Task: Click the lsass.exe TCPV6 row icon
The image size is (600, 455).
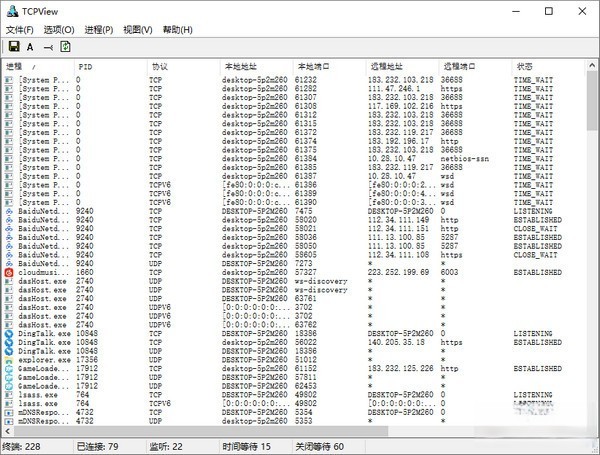Action: click(x=9, y=404)
